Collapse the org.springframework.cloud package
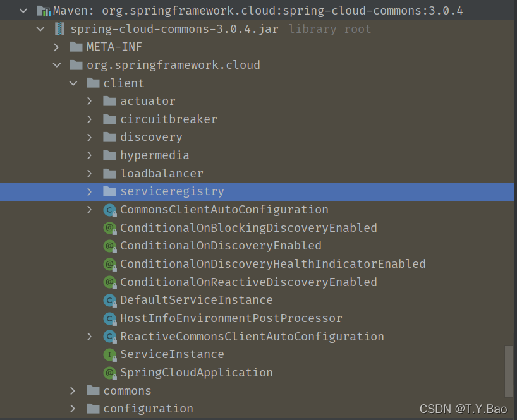The image size is (517, 420). point(57,65)
